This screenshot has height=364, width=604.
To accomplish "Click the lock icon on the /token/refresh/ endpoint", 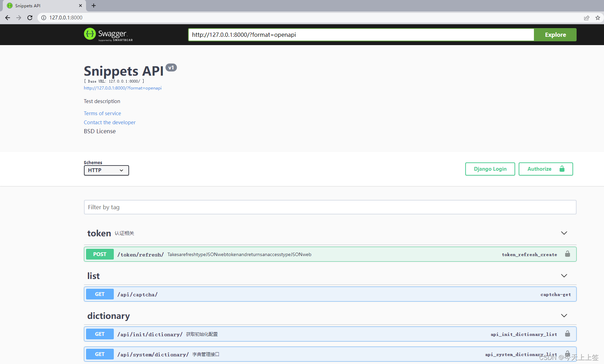I will (568, 254).
